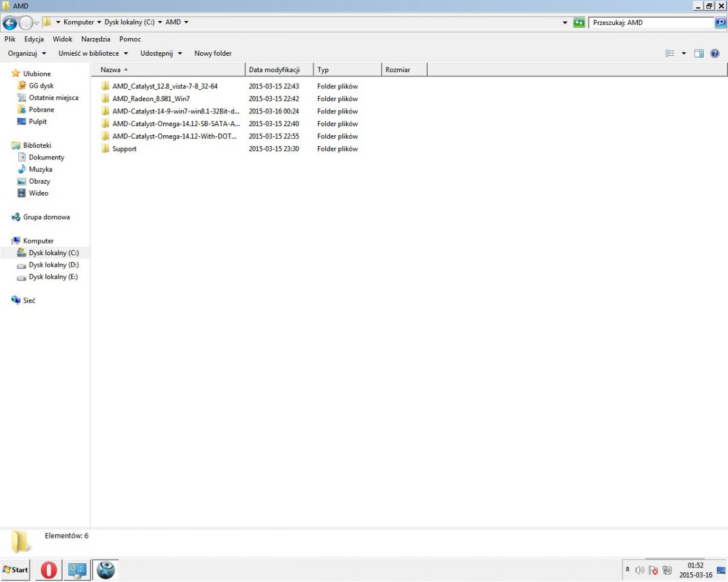
Task: Click the Obrazy library icon
Action: click(22, 181)
